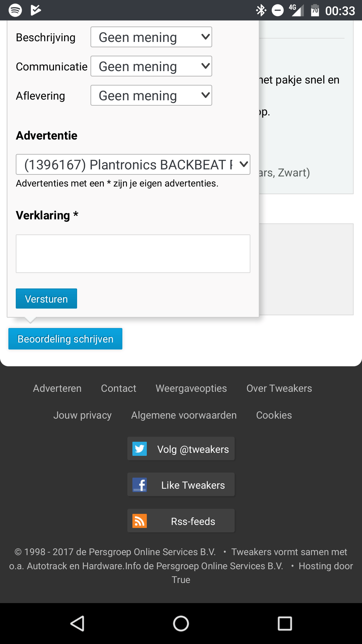Open the Advertentie selection dropdown
The image size is (362, 644).
[x=133, y=164]
